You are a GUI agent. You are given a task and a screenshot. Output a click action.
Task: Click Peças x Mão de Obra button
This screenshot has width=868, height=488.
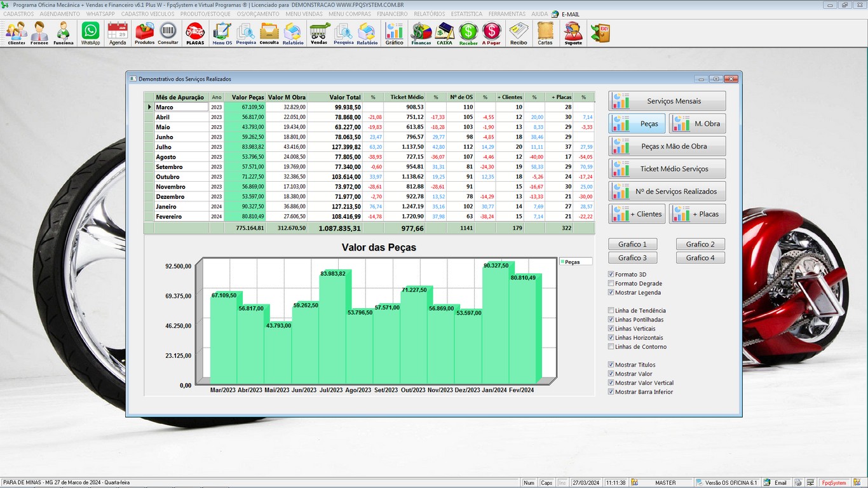(667, 146)
